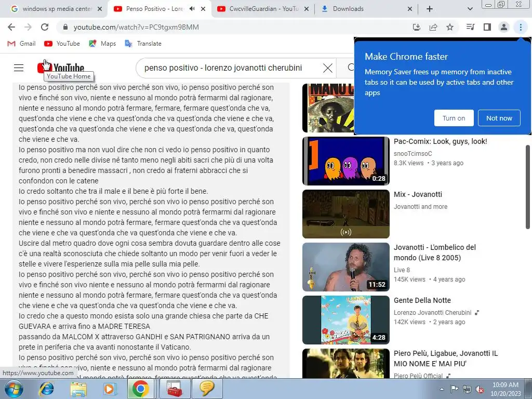Viewport: 532px width, 399px height.
Task: Close the Penso Positivo tab
Action: 203,9
